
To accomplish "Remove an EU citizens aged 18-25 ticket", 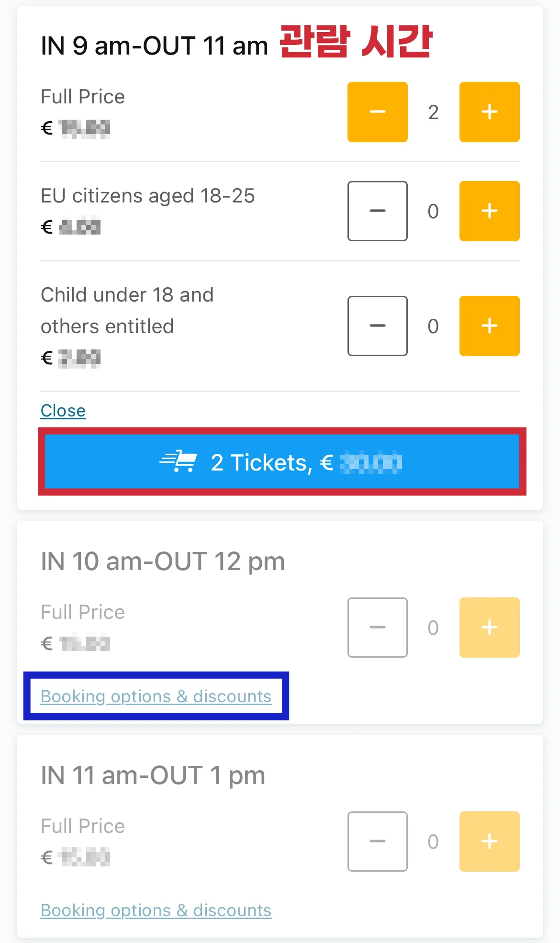I will pyautogui.click(x=377, y=211).
